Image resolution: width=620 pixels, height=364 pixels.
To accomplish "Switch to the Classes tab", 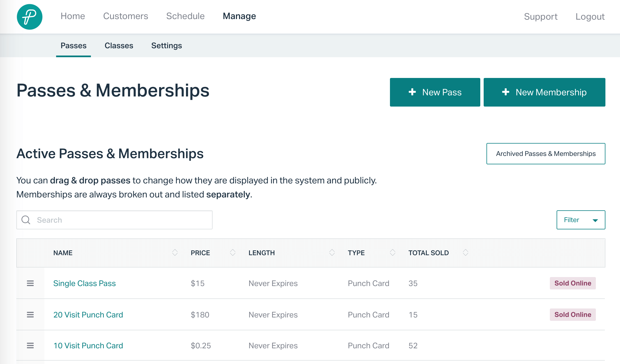I will point(119,46).
